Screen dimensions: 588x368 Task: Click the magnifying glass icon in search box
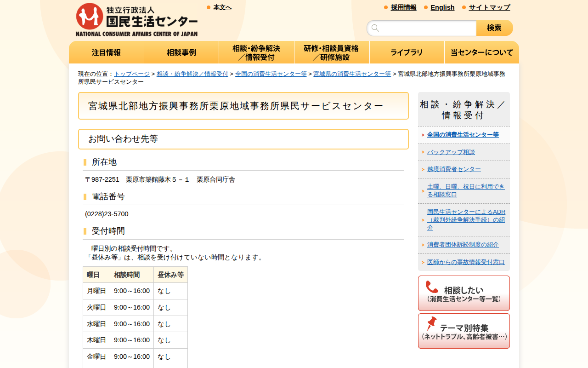click(375, 28)
